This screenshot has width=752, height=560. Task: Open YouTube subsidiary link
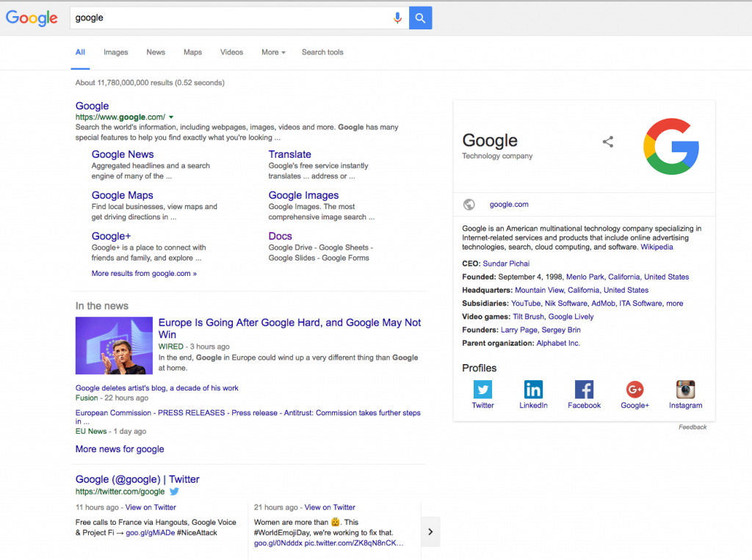point(526,304)
